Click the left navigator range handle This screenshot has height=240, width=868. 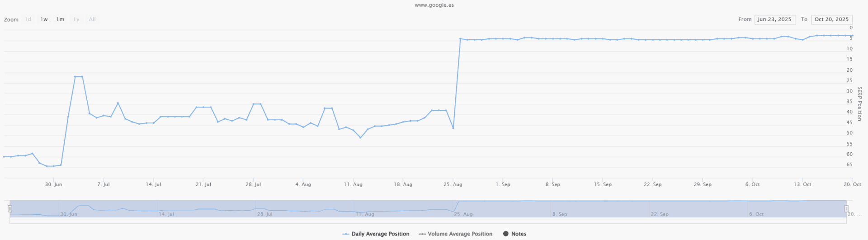10,208
